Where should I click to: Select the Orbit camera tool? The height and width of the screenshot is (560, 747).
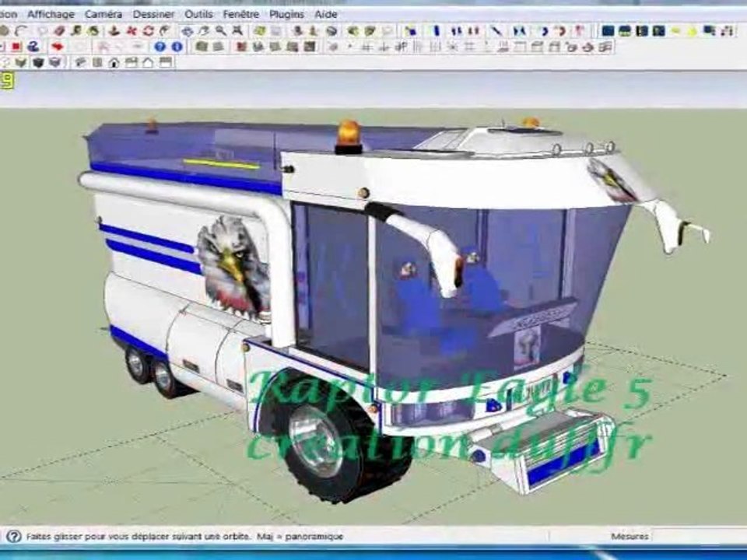[x=188, y=31]
